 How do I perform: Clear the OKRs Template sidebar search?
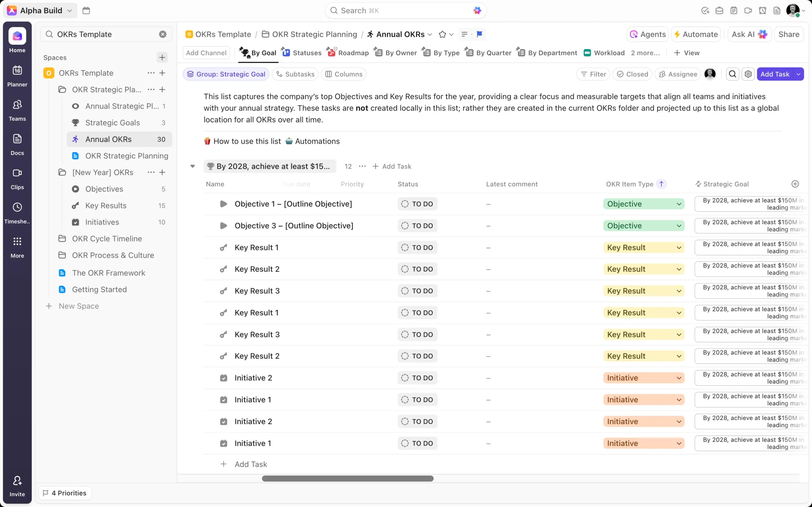pos(163,34)
